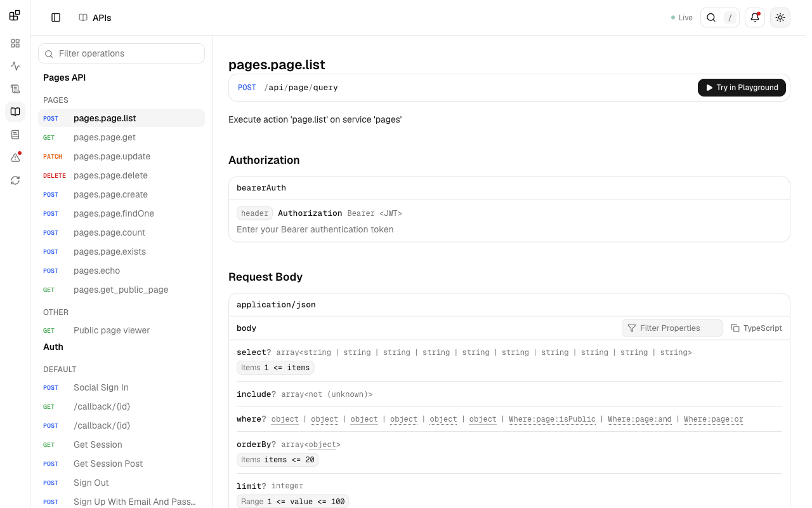The height and width of the screenshot is (508, 812).
Task: Select the POST /callback/{id} operation
Action: (x=122, y=425)
